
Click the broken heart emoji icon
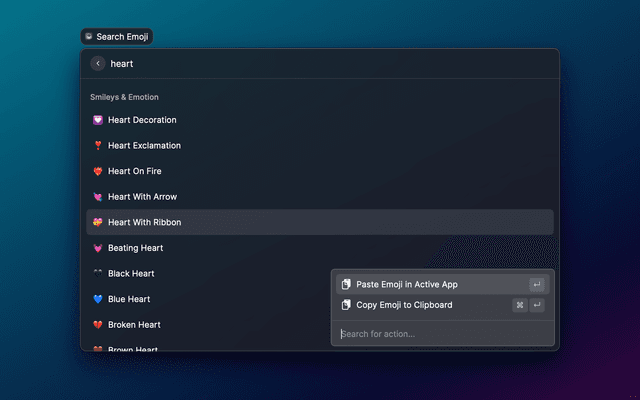point(98,325)
